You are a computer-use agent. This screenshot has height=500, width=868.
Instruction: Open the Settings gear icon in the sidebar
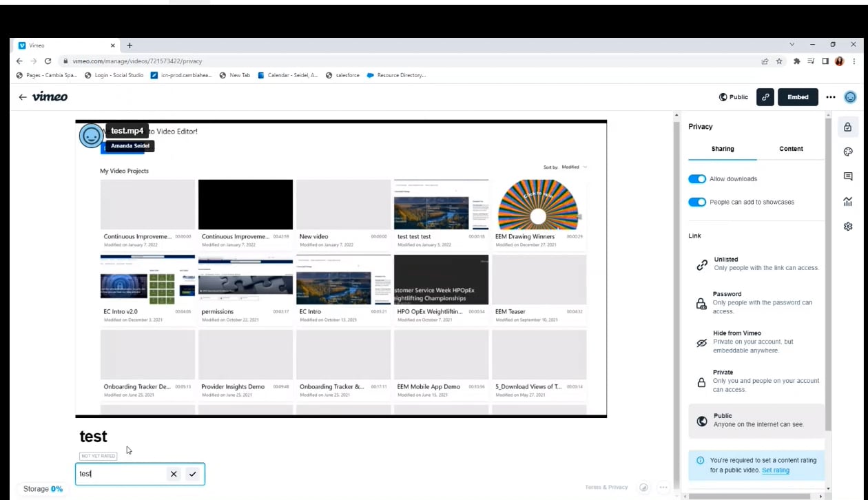click(x=848, y=226)
